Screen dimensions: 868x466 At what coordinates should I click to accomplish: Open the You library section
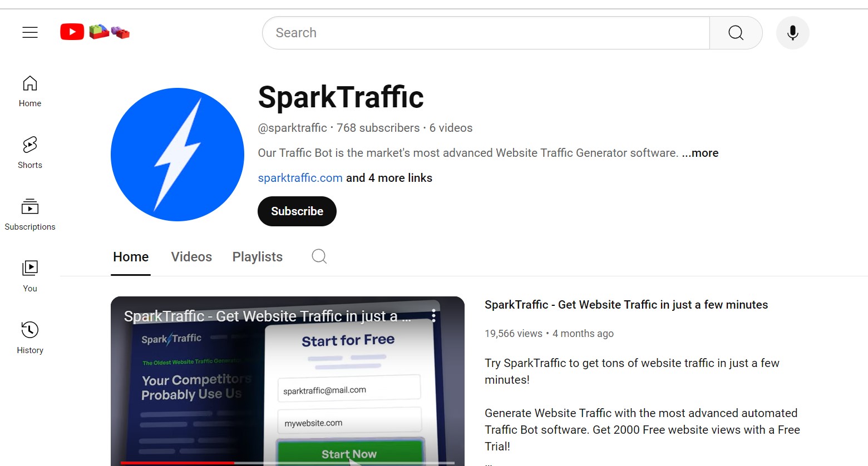[30, 276]
